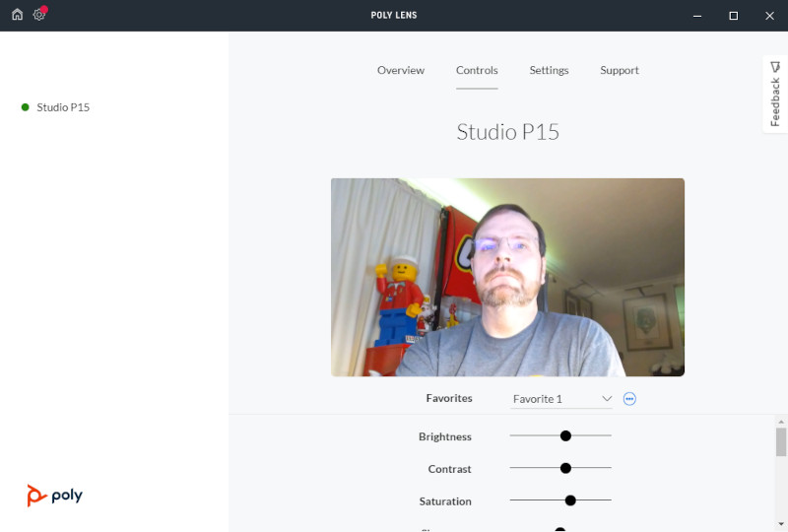Click the Brightness slider handle
This screenshot has height=532, width=788.
[565, 435]
